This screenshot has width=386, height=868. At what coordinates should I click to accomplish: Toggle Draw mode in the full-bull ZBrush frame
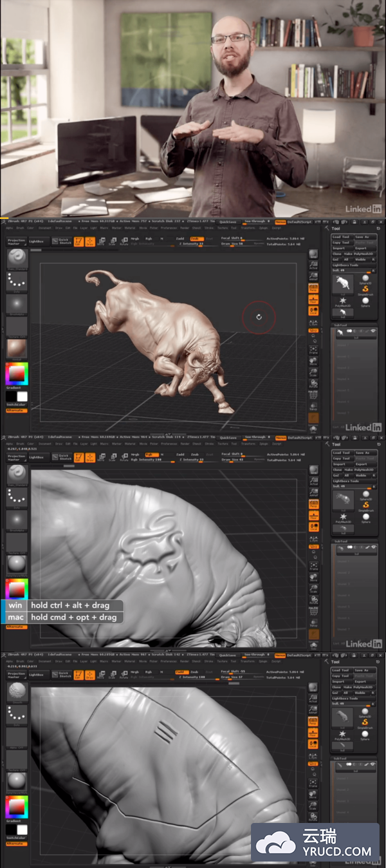[90, 241]
